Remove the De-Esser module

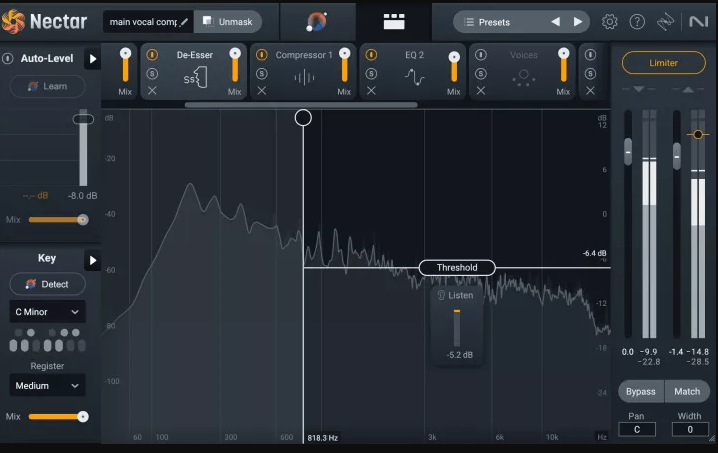(152, 91)
